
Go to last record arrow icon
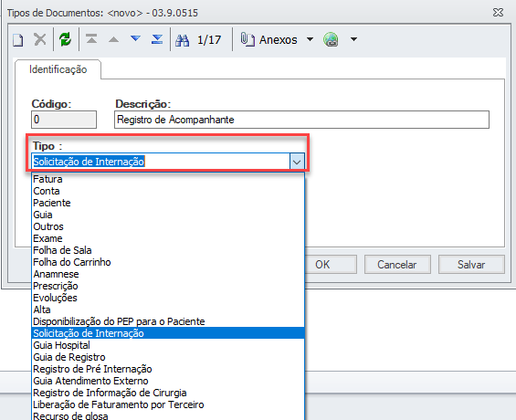[157, 39]
